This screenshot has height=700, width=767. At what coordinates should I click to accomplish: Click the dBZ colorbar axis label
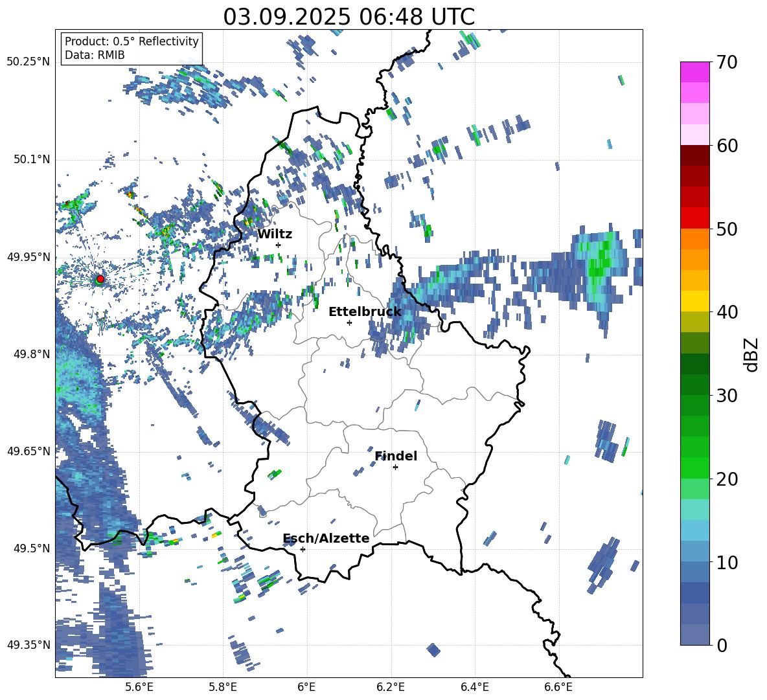tap(751, 354)
